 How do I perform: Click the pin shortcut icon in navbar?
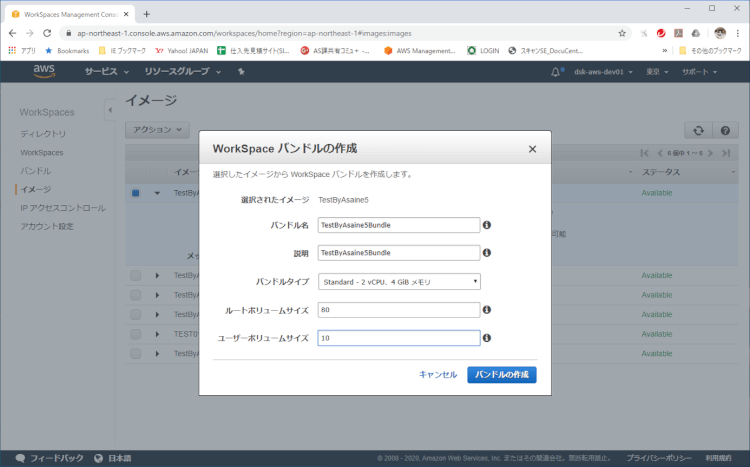click(x=241, y=72)
